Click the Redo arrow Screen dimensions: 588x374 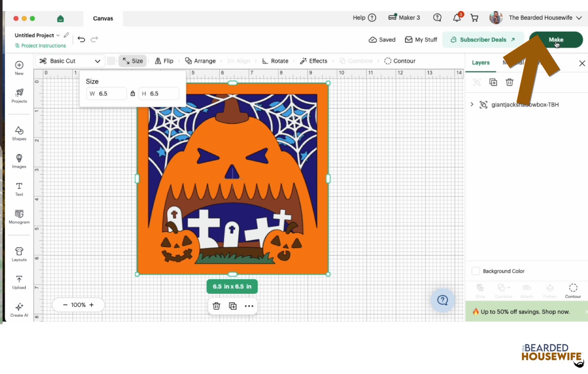94,39
